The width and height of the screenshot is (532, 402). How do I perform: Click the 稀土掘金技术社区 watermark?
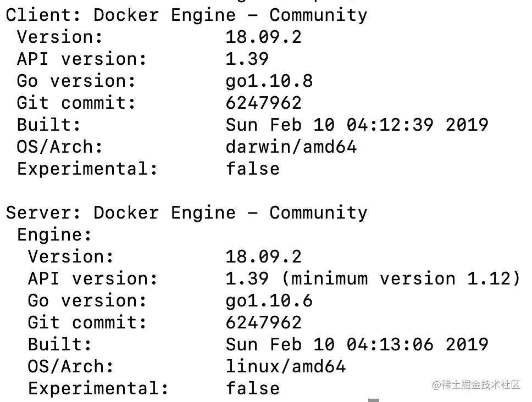click(x=476, y=385)
